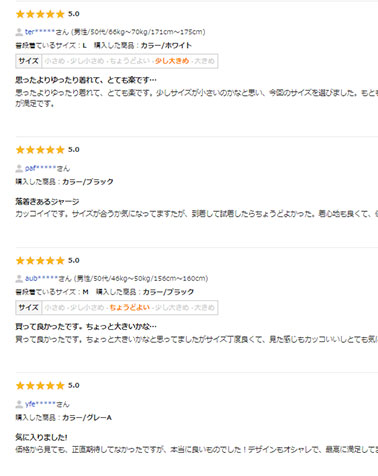This screenshot has width=378, height=476.
Task: Click the review title 落着きあるジャージ
Action: 47,201
